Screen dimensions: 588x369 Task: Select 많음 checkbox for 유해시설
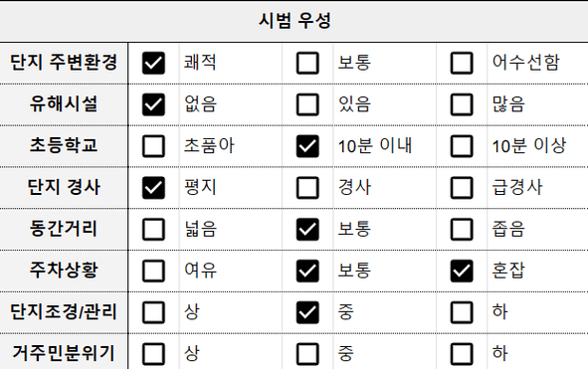[x=462, y=104]
